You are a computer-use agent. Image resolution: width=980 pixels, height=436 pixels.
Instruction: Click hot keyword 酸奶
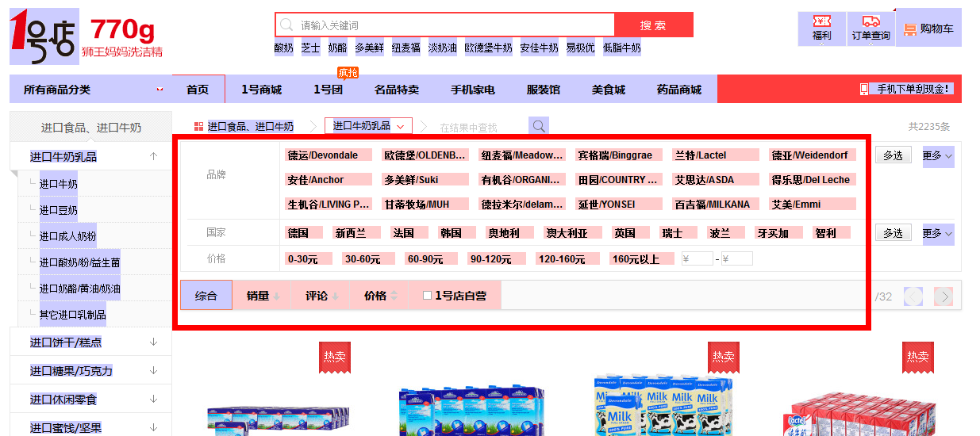point(283,48)
